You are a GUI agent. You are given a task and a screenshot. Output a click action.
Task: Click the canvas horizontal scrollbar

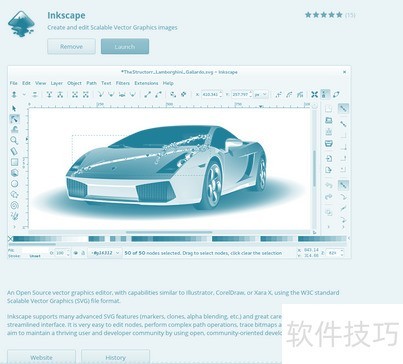pos(169,232)
